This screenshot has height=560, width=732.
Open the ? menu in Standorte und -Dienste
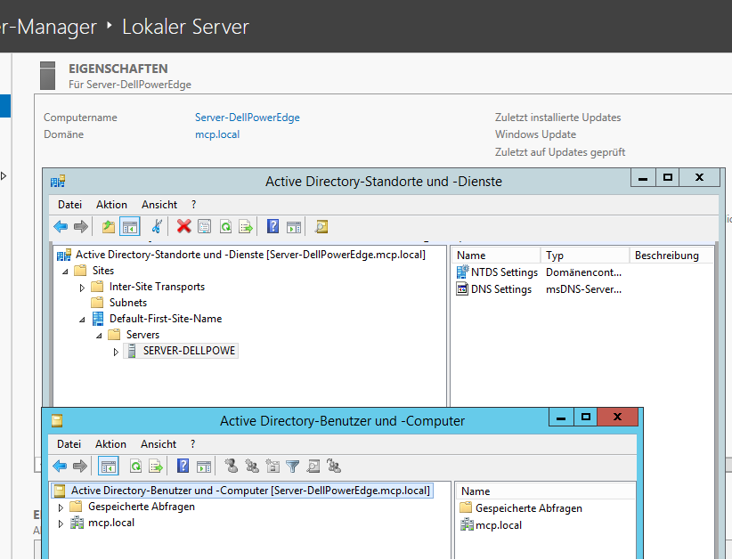[194, 205]
